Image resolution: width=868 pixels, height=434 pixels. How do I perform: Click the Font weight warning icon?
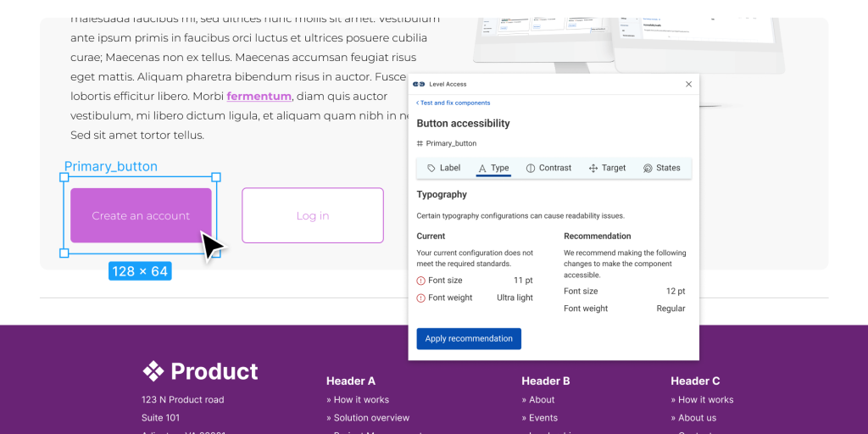click(421, 298)
